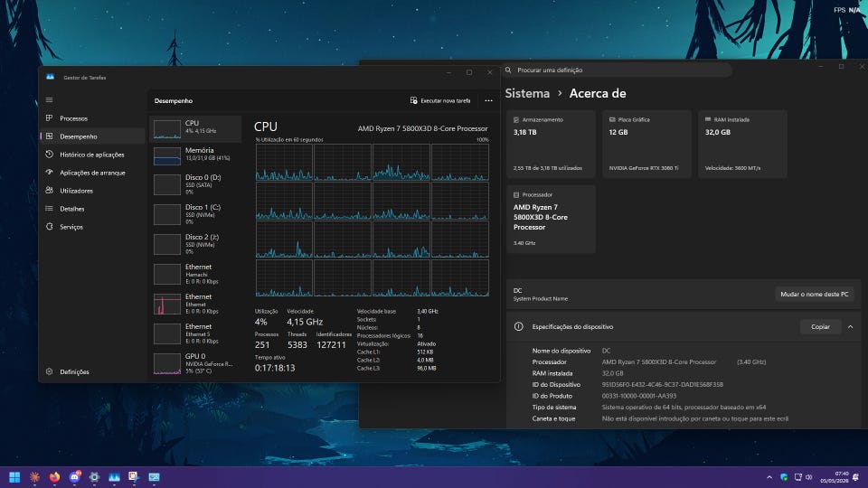Click the AMD Ryzen 7 5800X3D heading in Task Manager
Viewport: 868px width, 488px height.
(422, 128)
